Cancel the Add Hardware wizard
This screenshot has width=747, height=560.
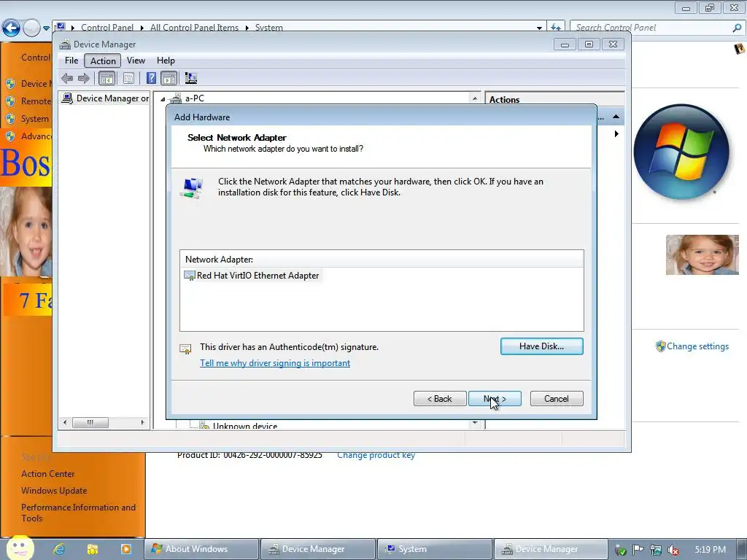click(557, 399)
